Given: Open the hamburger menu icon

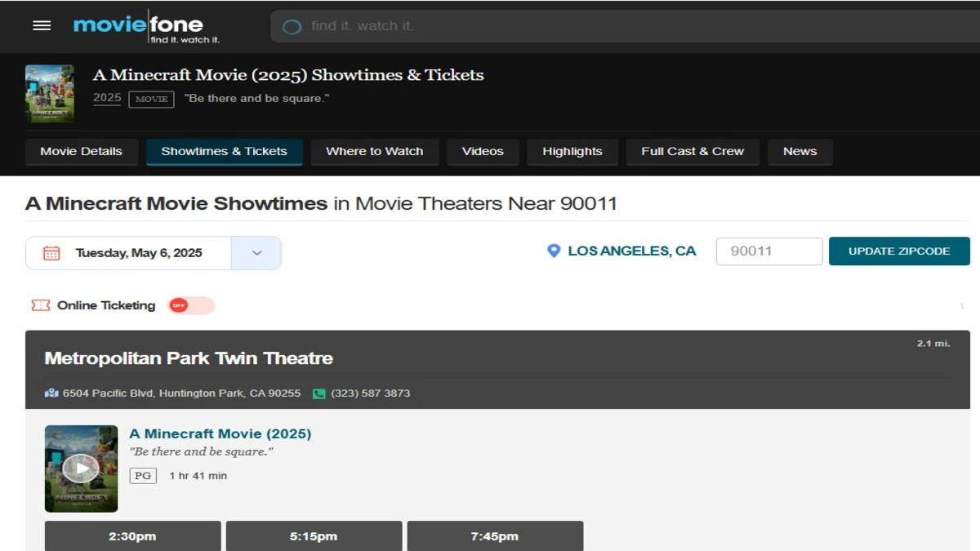Looking at the screenshot, I should tap(42, 25).
